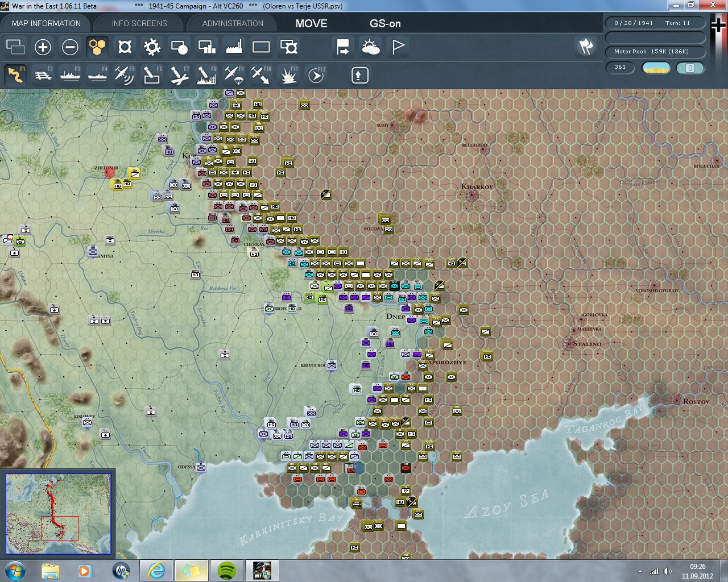Viewport: 728px width, 582px height.
Task: Select F8 bomb city mode icon
Action: [206, 75]
